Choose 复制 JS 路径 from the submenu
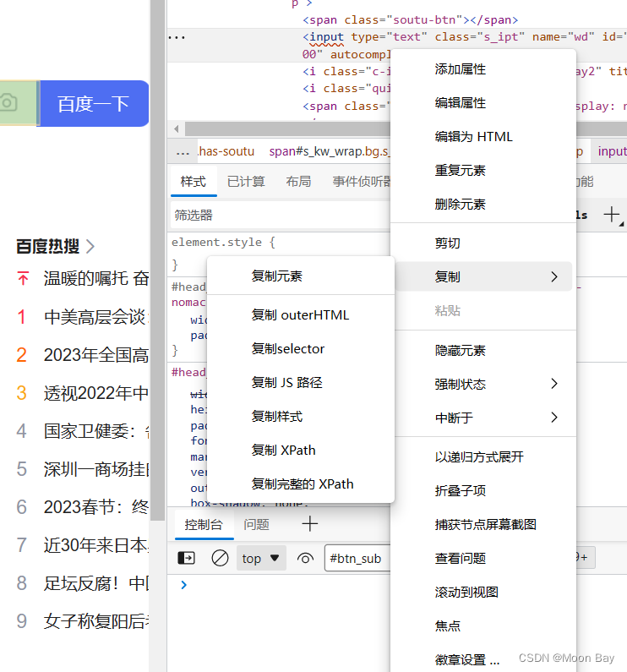 pyautogui.click(x=301, y=383)
